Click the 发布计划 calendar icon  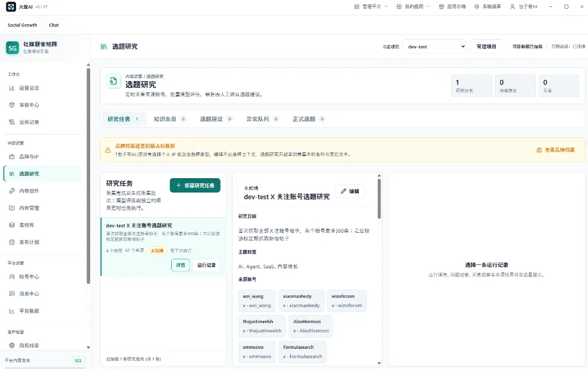point(11,242)
